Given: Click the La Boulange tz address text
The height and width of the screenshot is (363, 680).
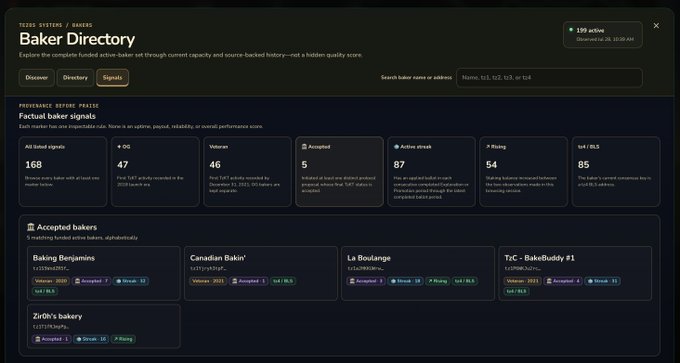Looking at the screenshot, I should click(x=365, y=268).
